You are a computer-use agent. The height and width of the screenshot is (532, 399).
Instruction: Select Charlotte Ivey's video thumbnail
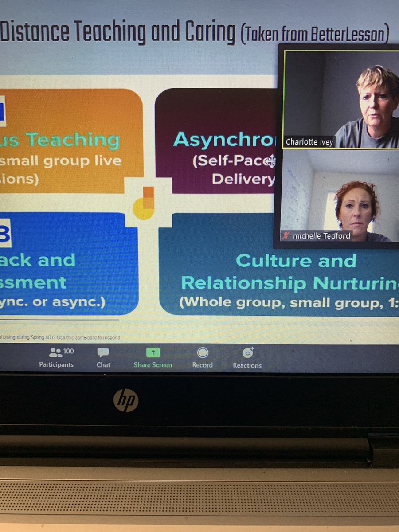(x=341, y=99)
